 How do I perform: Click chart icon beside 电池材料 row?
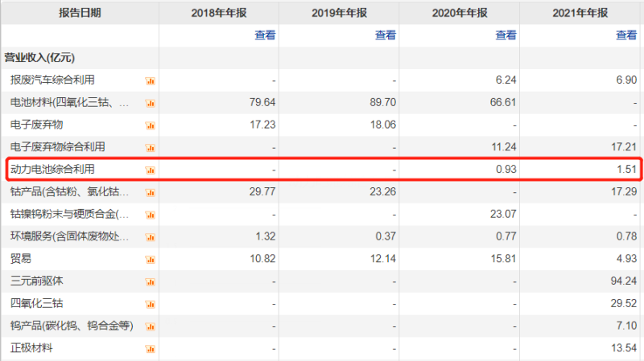point(150,103)
